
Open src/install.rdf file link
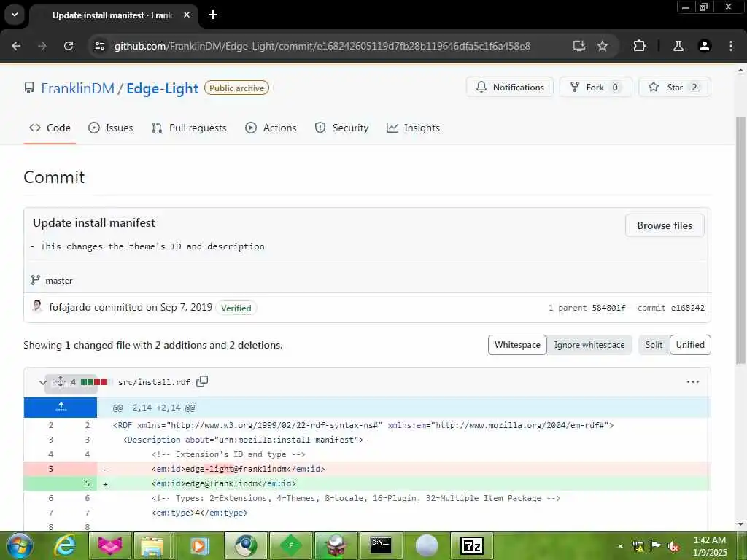point(154,382)
